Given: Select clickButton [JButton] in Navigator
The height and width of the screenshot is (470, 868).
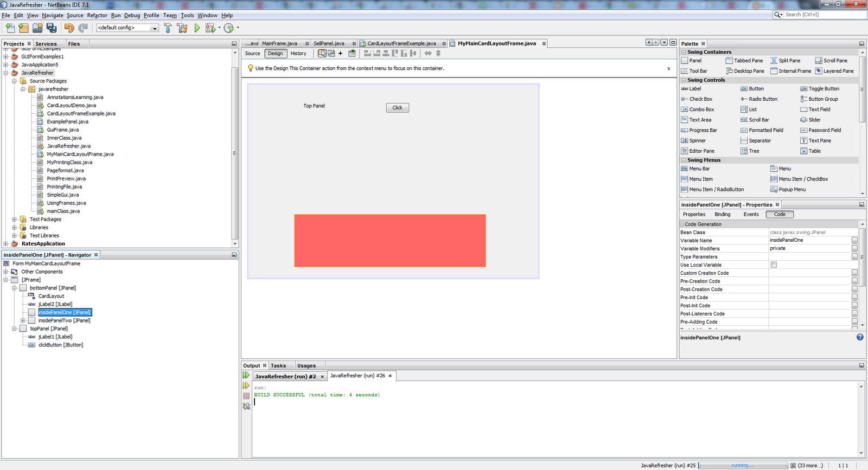Looking at the screenshot, I should tap(61, 345).
